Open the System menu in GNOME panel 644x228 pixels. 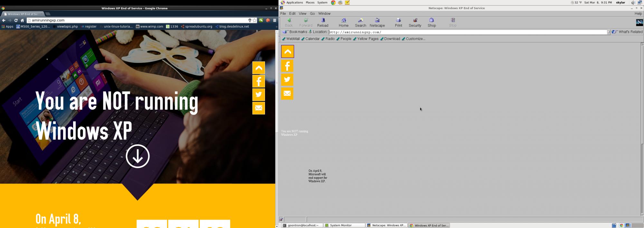pyautogui.click(x=322, y=3)
